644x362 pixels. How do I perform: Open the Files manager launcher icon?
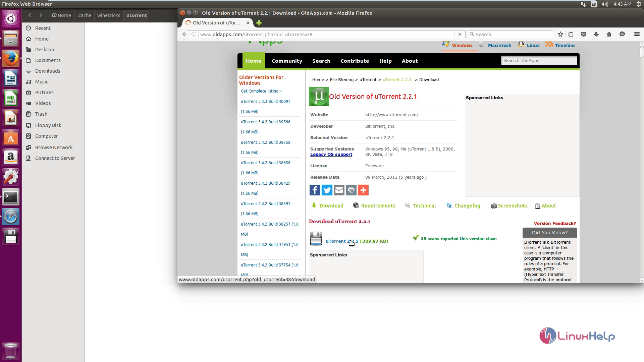tap(11, 39)
